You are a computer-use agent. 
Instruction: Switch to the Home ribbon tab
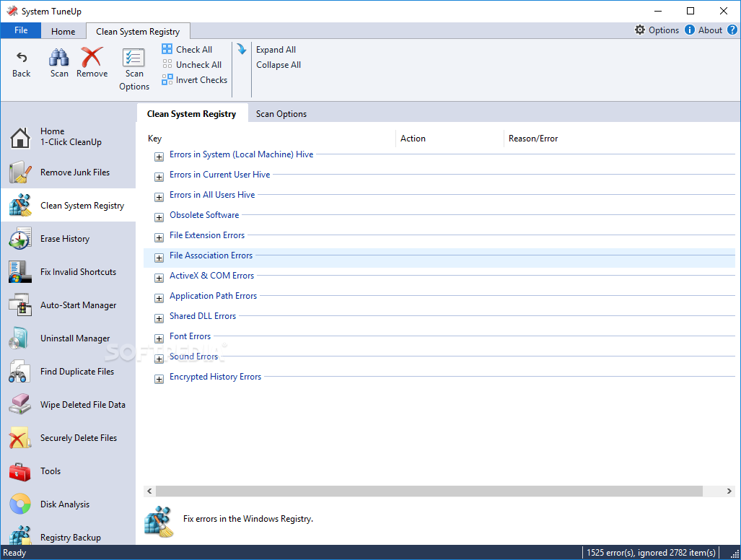point(63,31)
